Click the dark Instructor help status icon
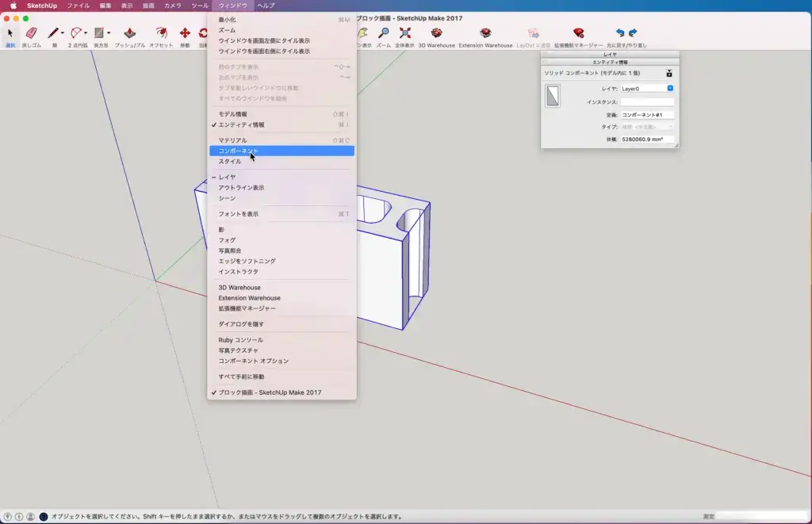The width and height of the screenshot is (812, 524). (44, 516)
